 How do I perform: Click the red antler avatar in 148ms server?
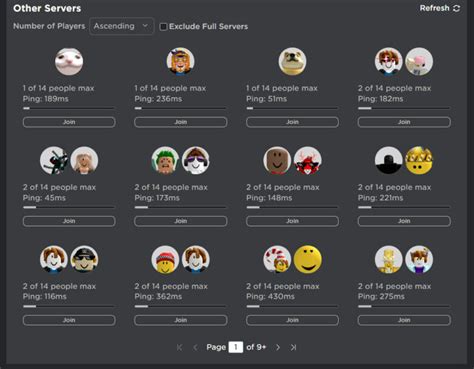pos(307,160)
